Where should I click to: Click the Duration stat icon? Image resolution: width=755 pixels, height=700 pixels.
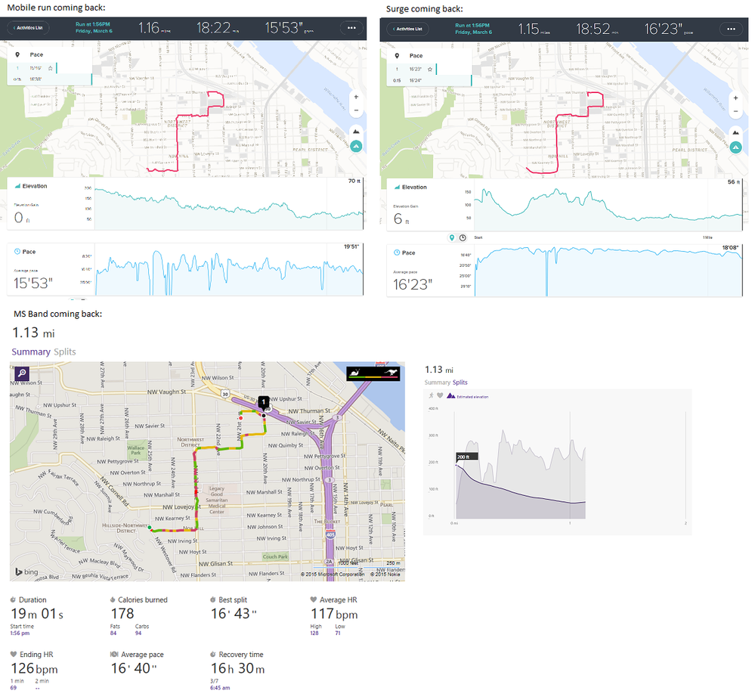click(13, 599)
